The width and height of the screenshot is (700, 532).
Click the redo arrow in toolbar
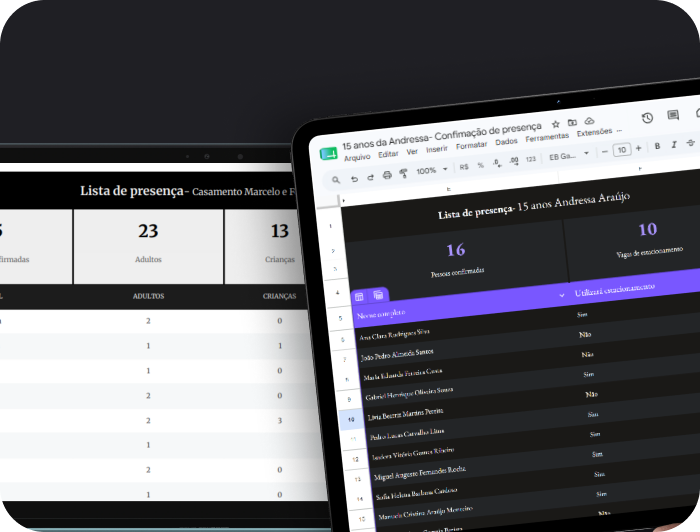370,177
